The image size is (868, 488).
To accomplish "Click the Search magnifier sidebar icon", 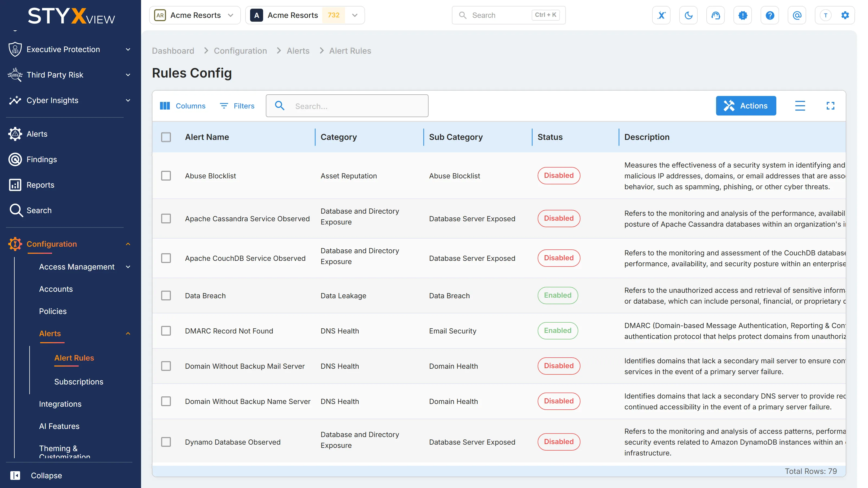I will (16, 210).
